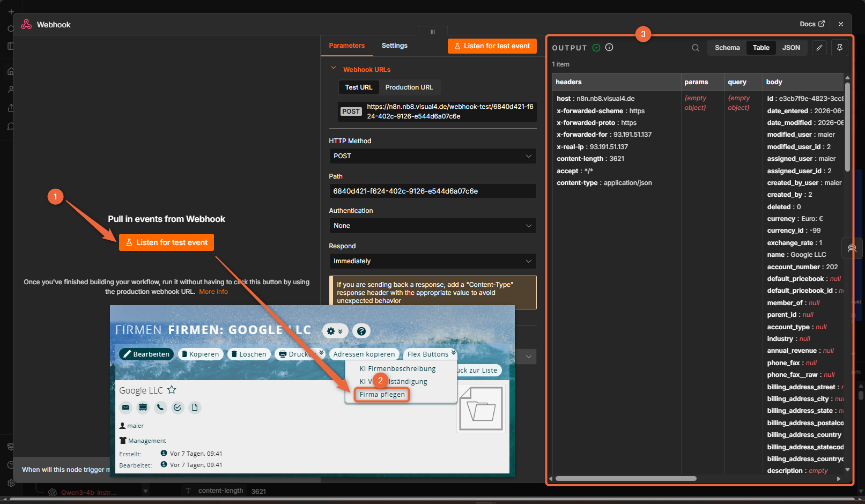865x504 pixels.
Task: Select the Test URL tab
Action: point(359,87)
